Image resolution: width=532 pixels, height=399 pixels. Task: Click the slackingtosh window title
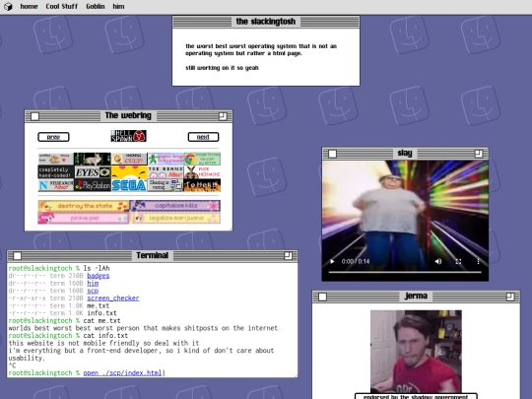pos(266,22)
